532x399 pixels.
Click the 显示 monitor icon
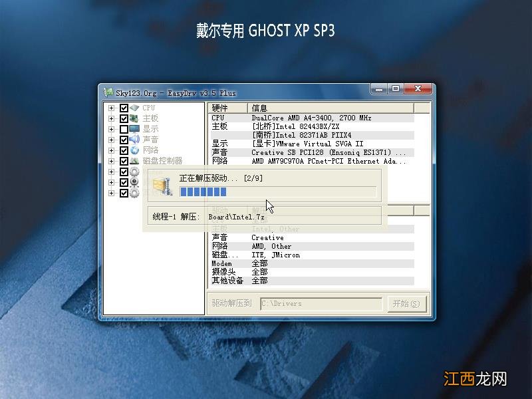[x=135, y=129]
